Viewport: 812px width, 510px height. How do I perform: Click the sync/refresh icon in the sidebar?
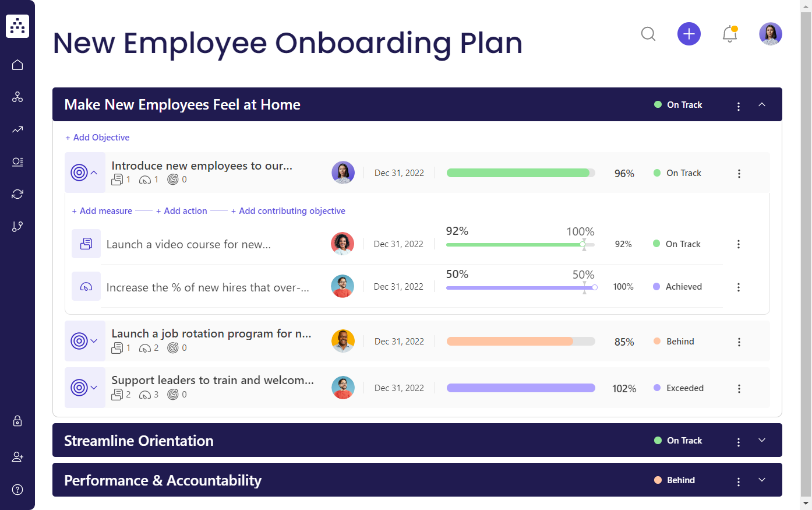(17, 194)
